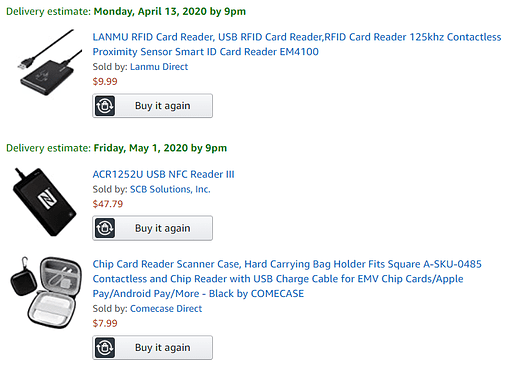Viewport: 517px width, 365px height.
Task: Visit the SCB Solutions, Inc. seller page
Action: click(x=170, y=189)
